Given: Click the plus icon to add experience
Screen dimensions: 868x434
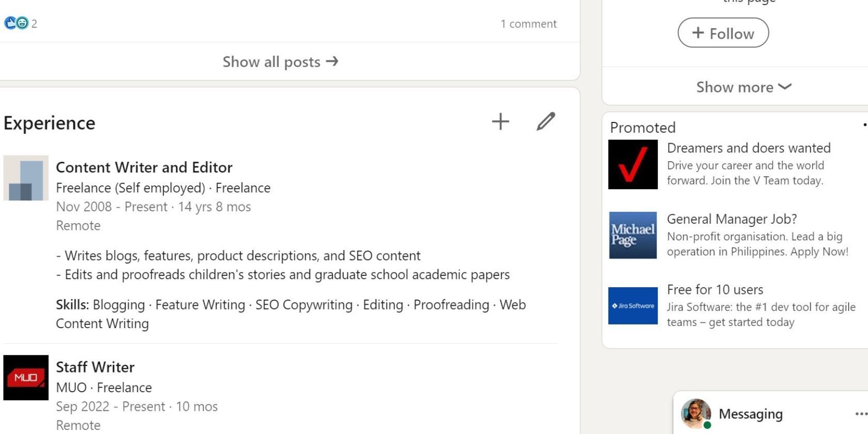Looking at the screenshot, I should (500, 122).
